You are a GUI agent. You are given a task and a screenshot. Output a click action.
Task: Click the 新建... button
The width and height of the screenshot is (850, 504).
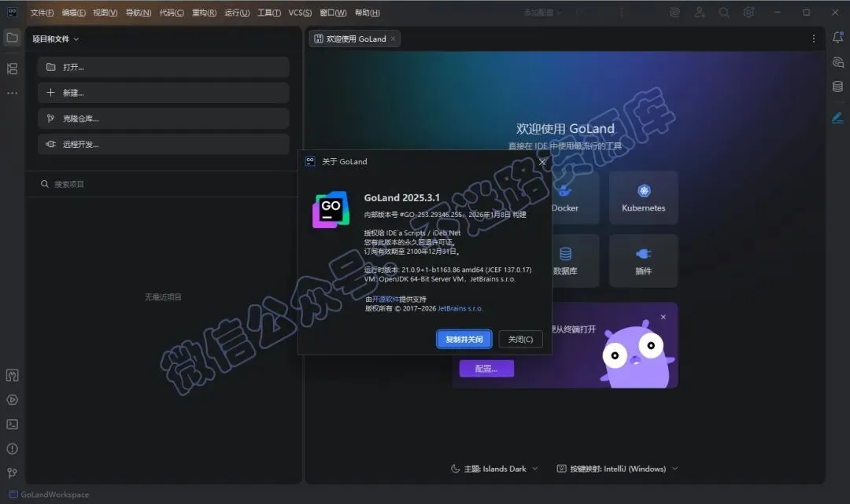163,93
